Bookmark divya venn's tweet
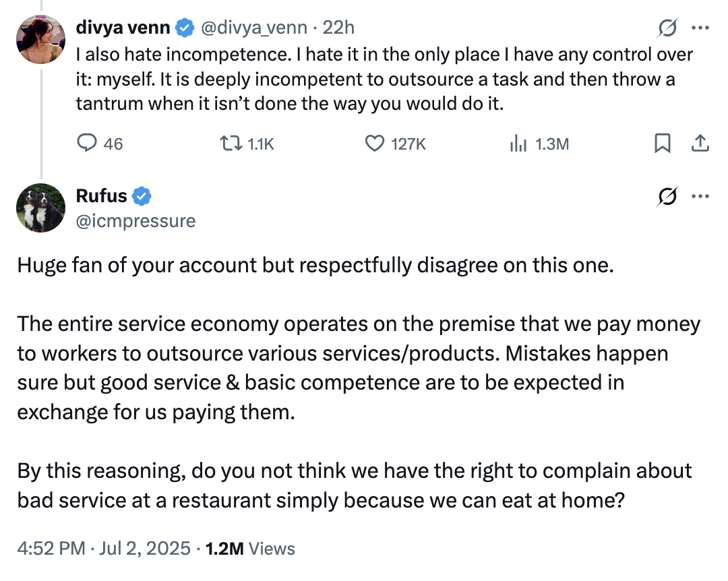Image resolution: width=728 pixels, height=581 pixels. coord(663,143)
